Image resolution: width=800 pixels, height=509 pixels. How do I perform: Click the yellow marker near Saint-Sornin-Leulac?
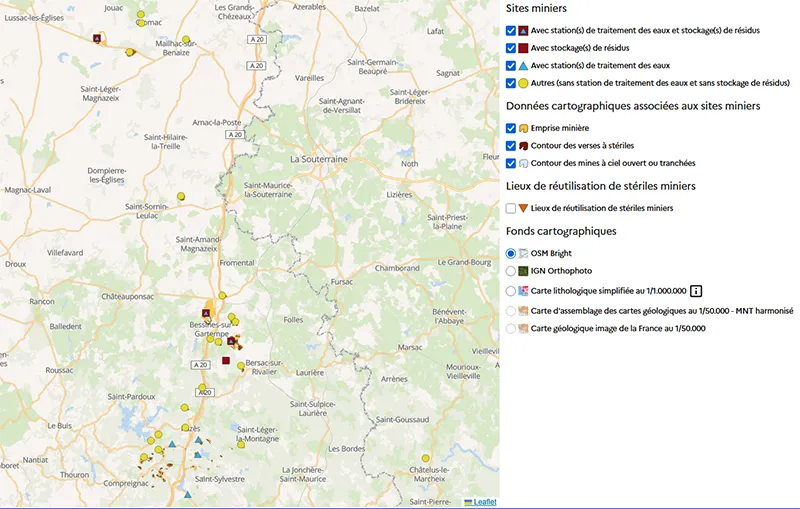[x=181, y=196]
